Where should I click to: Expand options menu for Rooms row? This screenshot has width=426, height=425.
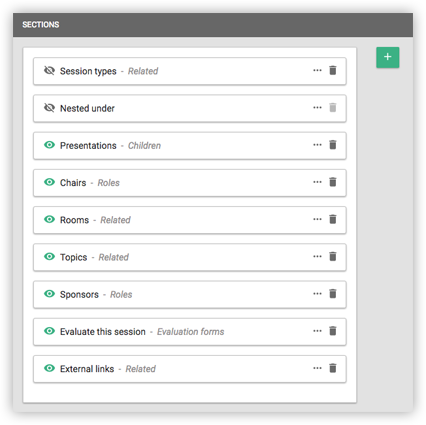click(x=317, y=219)
